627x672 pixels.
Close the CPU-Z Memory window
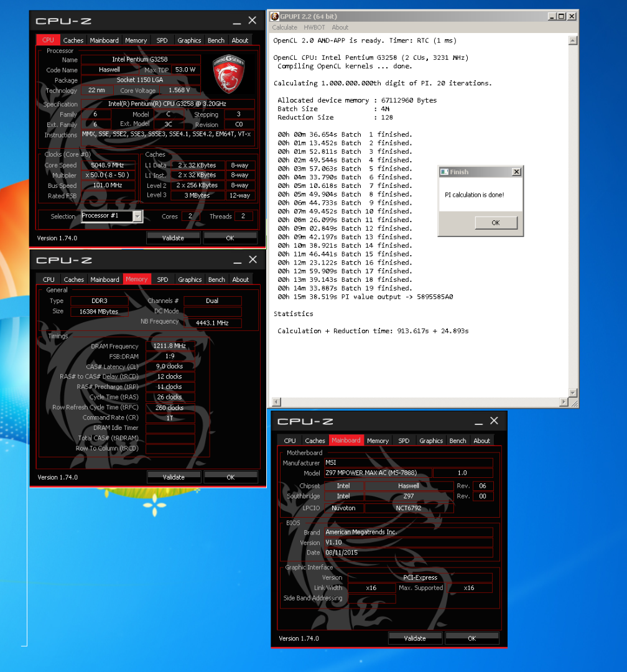(253, 259)
